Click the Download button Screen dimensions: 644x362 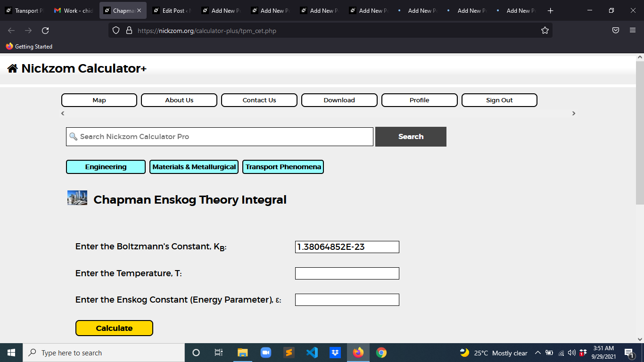click(x=339, y=100)
